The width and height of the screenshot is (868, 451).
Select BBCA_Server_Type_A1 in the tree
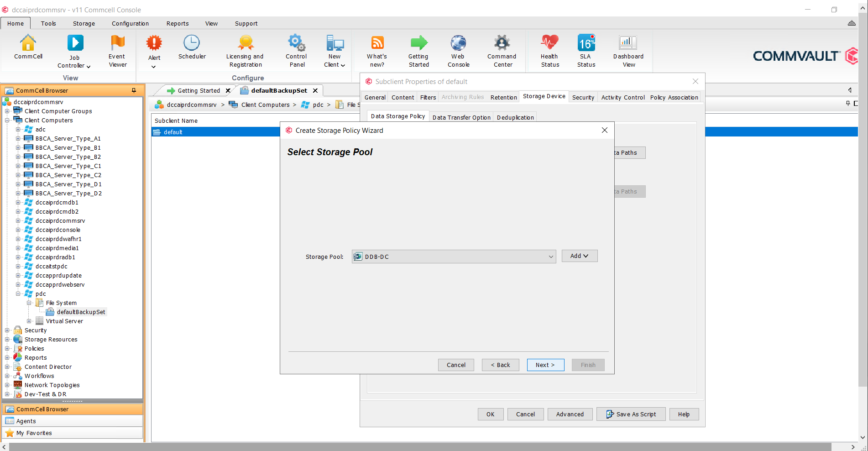(68, 138)
